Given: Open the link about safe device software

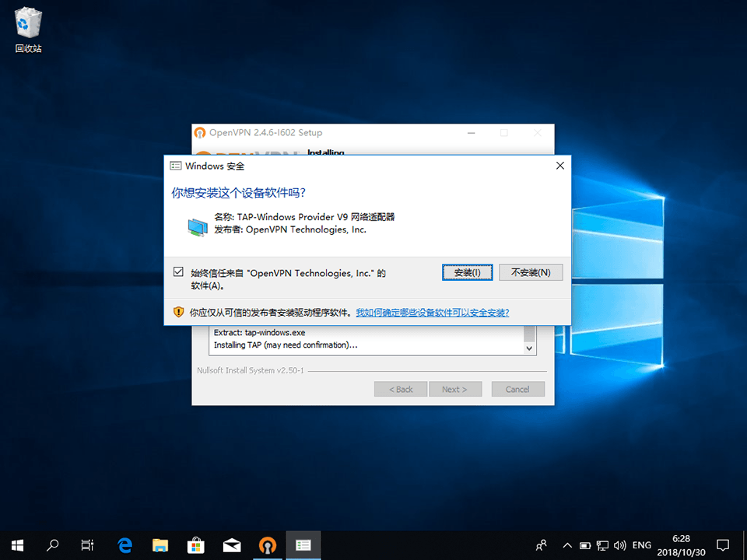Looking at the screenshot, I should coord(433,313).
